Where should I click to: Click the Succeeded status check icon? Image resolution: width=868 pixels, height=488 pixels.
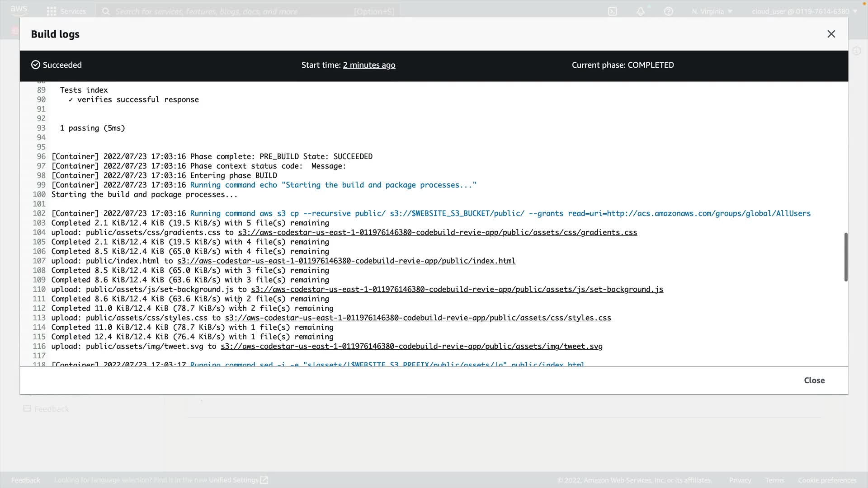point(35,65)
